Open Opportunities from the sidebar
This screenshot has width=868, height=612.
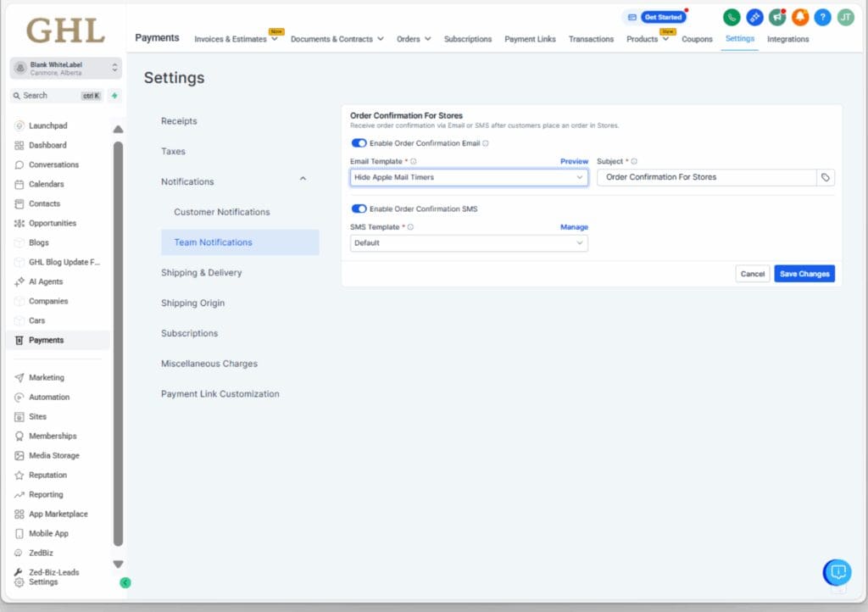tap(53, 223)
